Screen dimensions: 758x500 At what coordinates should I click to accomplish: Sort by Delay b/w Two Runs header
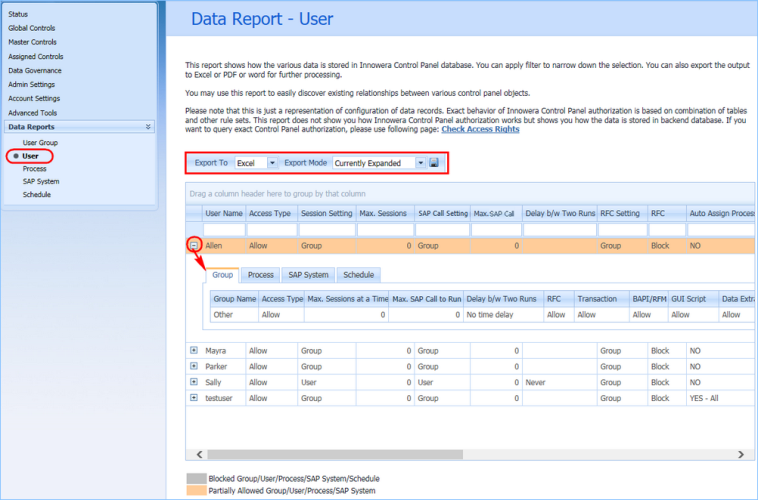pos(560,213)
